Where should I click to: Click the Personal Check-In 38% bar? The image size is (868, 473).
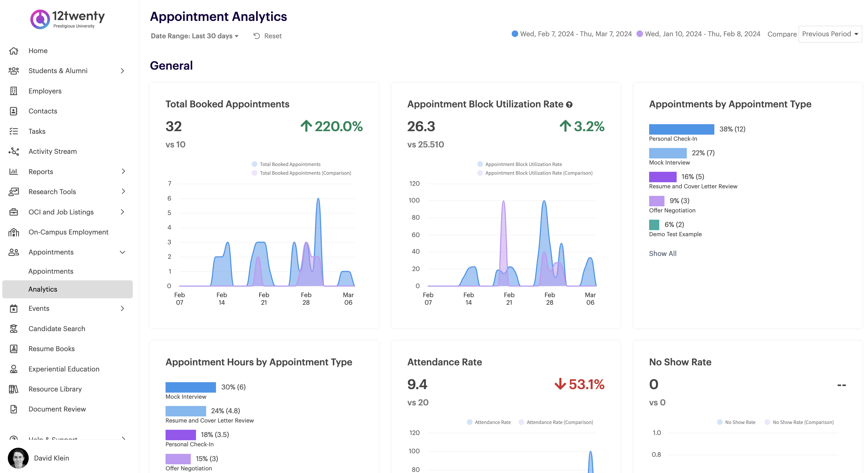coord(681,129)
